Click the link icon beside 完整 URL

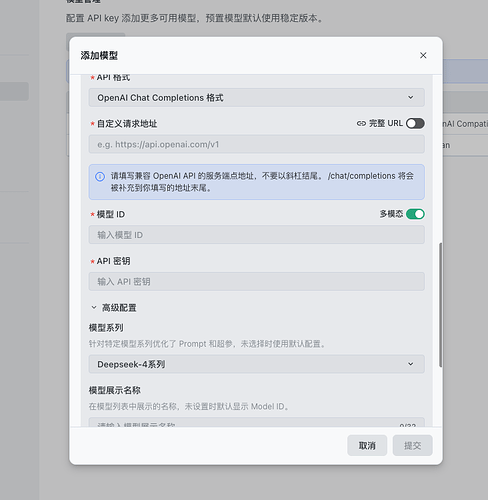361,123
